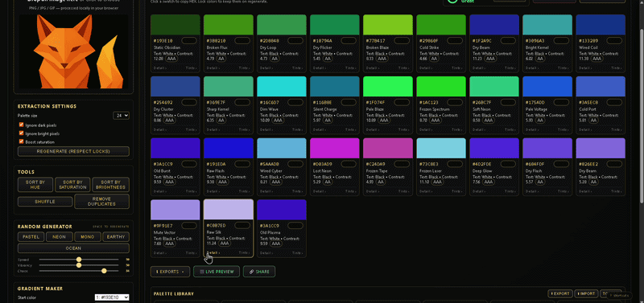
Task: Click the Vibrancy slider handle
Action: pyautogui.click(x=79, y=265)
